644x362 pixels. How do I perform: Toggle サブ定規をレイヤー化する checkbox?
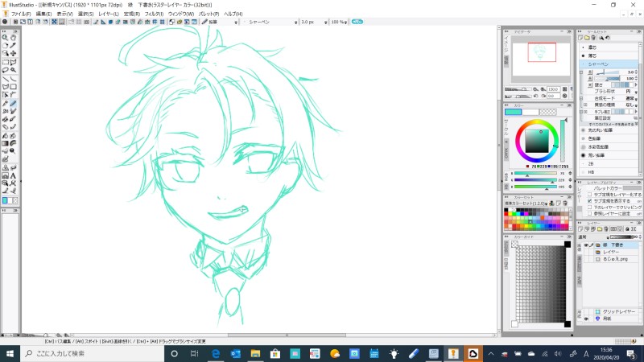(590, 195)
